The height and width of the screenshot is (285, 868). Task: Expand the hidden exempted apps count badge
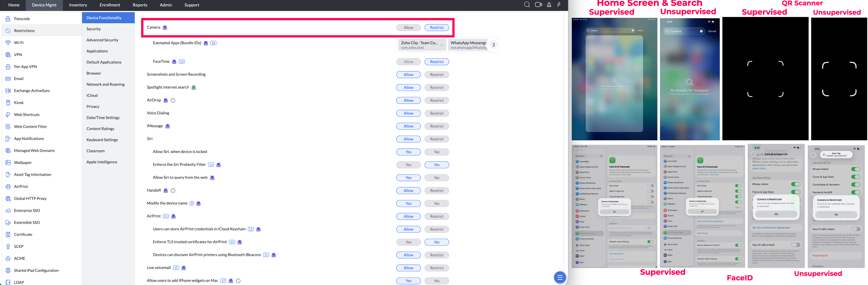pyautogui.click(x=493, y=45)
